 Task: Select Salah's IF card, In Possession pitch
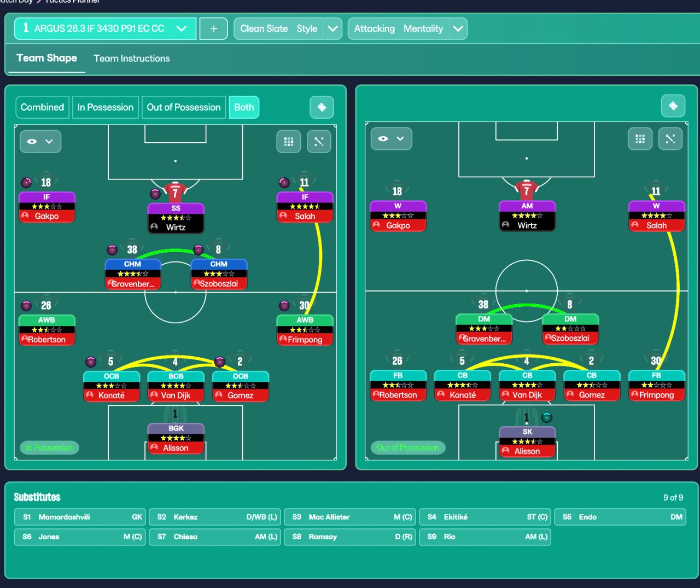tap(305, 207)
